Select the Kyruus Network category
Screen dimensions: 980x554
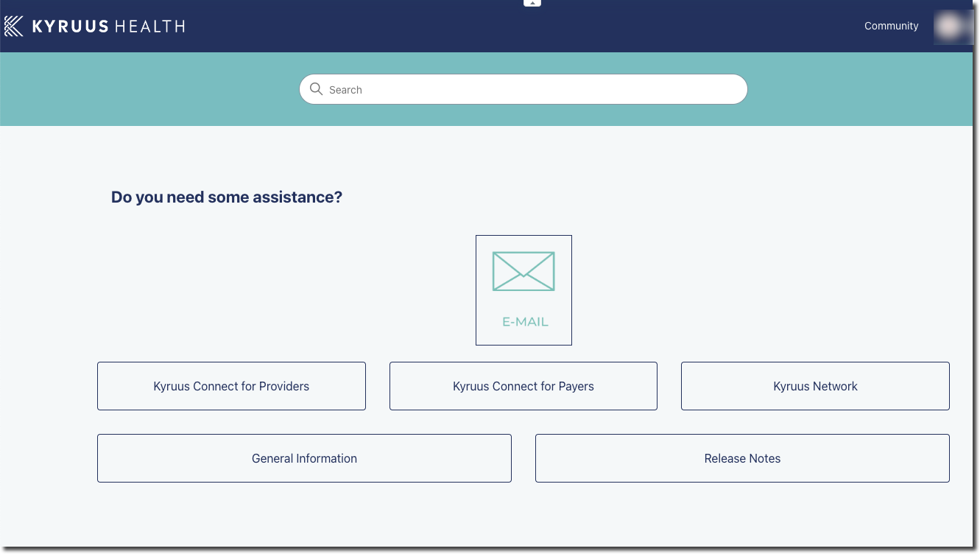pos(815,386)
